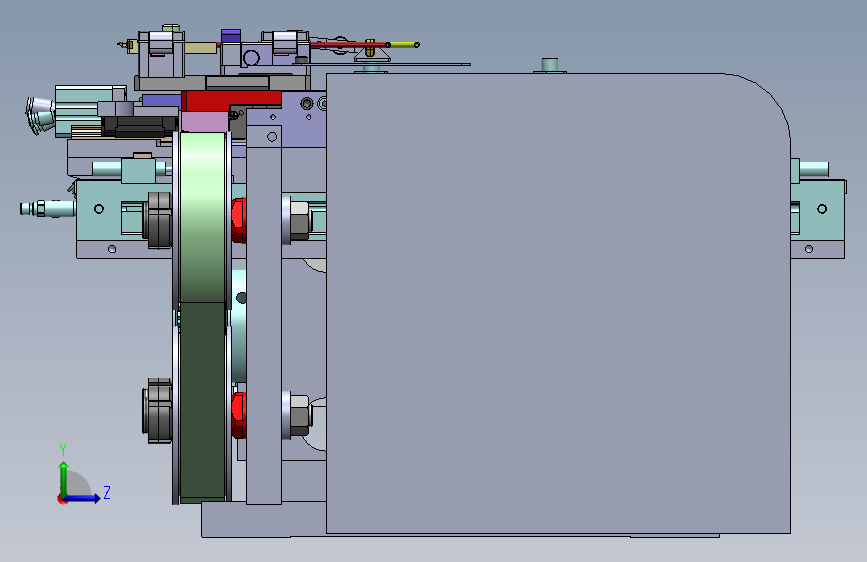Select the right-side protruding teal pin
Screen dimensions: 867x562
coord(814,169)
